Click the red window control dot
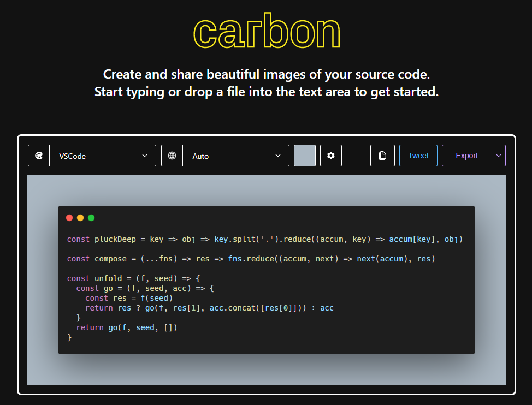The height and width of the screenshot is (405, 532). (69, 218)
